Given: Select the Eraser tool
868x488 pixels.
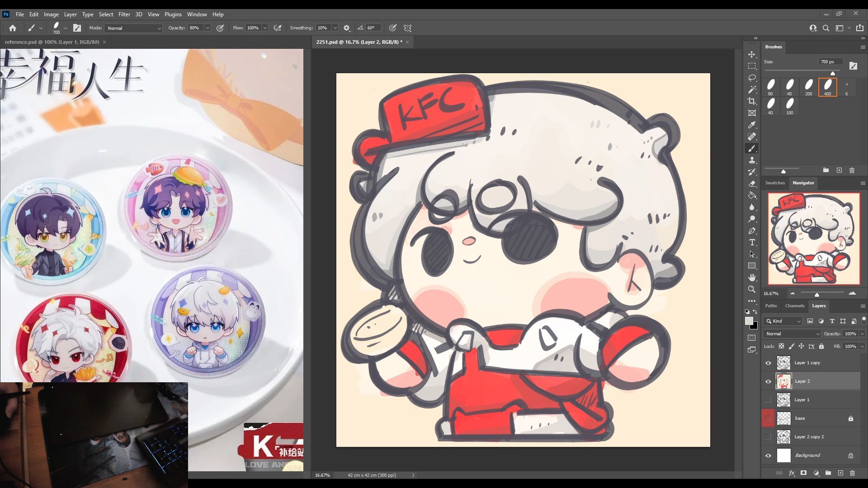Looking at the screenshot, I should pos(752,184).
